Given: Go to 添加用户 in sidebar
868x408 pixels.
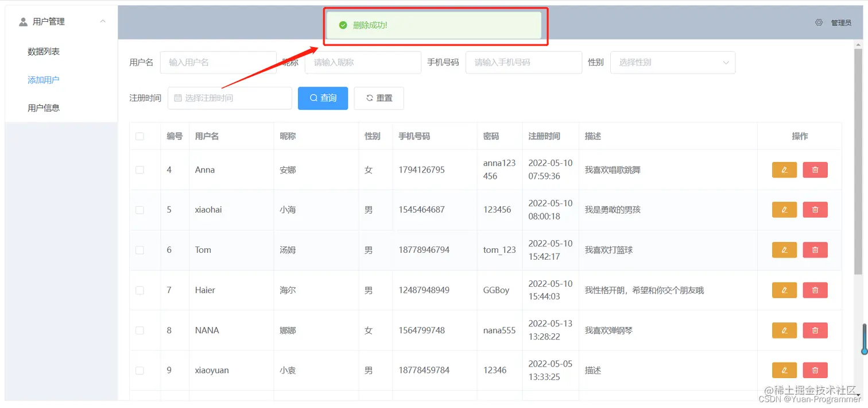Looking at the screenshot, I should pos(44,80).
